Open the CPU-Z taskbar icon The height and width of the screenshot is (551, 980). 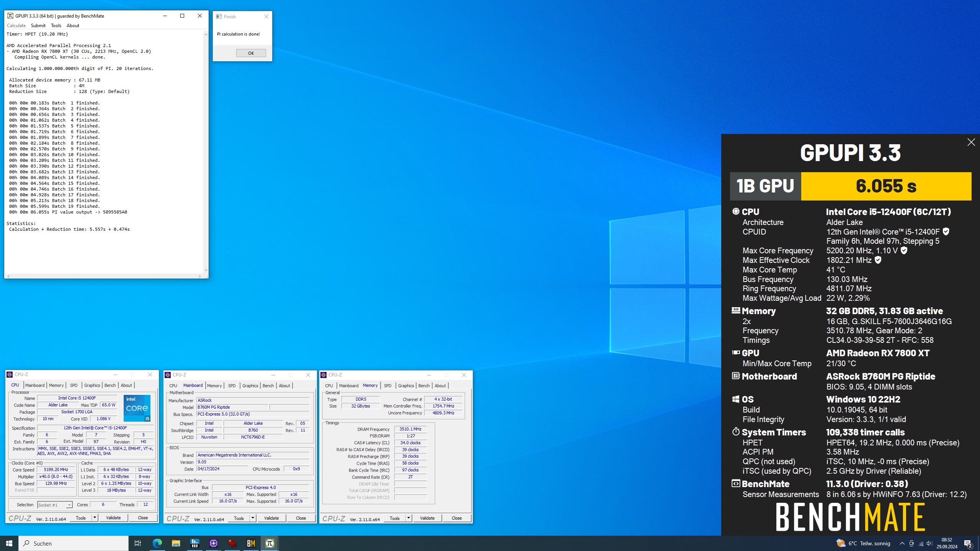[x=213, y=543]
